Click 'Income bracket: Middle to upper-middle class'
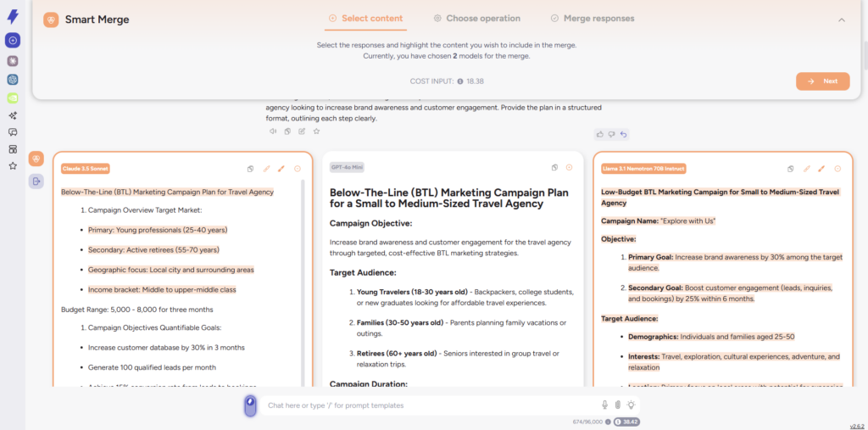Viewport: 868px width, 430px height. (x=162, y=289)
